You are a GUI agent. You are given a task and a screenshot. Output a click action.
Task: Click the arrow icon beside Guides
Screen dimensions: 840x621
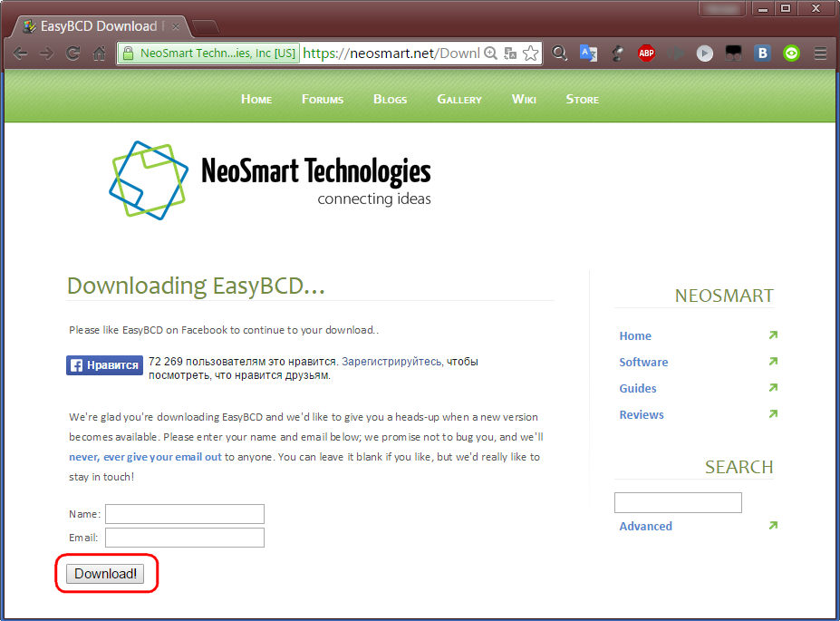773,387
